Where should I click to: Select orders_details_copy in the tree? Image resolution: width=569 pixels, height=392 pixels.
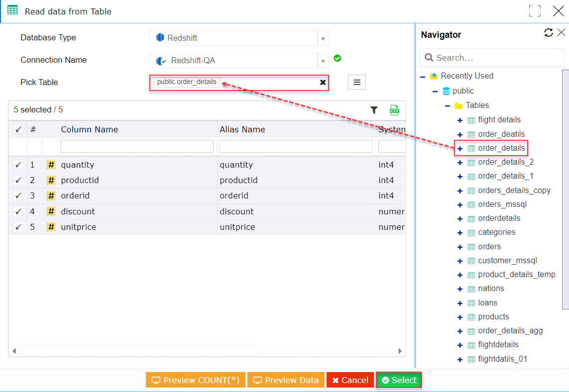pos(514,191)
